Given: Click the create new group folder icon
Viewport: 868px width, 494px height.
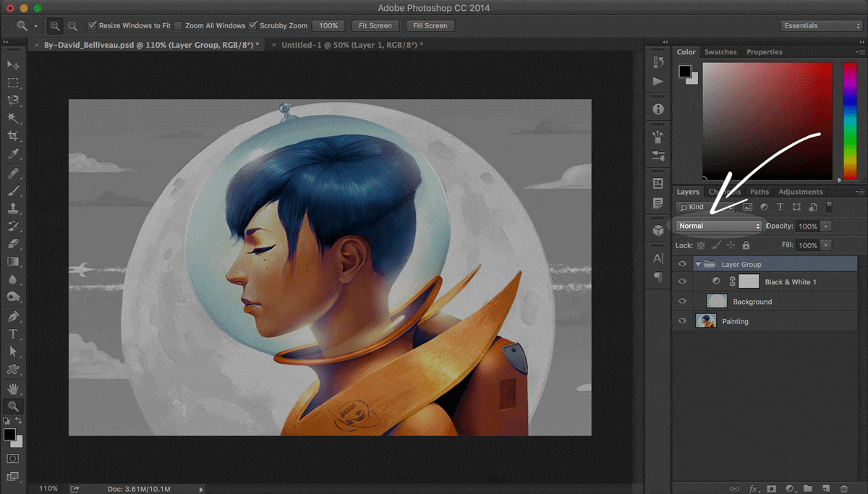Looking at the screenshot, I should [x=807, y=489].
